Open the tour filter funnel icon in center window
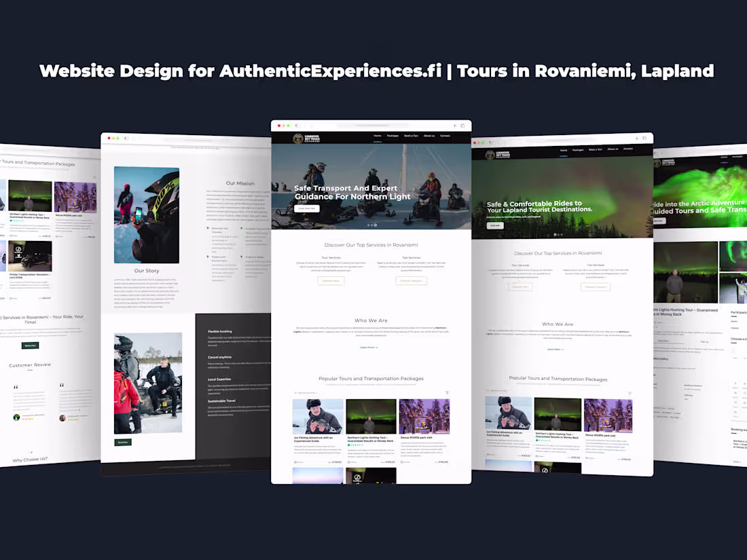The width and height of the screenshot is (747, 560). [x=447, y=393]
